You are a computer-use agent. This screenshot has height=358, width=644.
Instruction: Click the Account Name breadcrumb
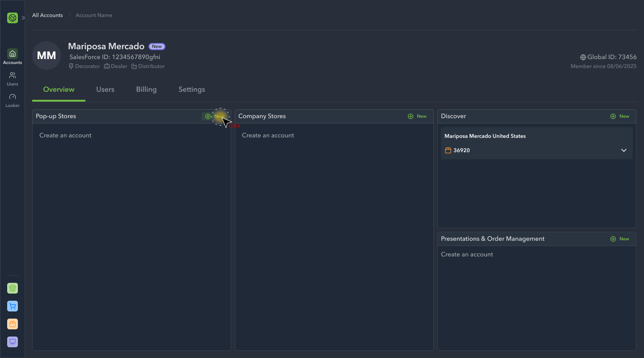tap(94, 15)
